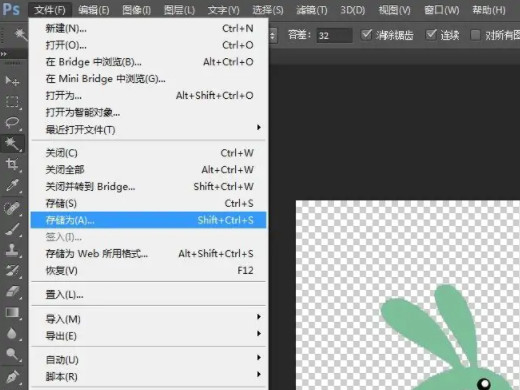Click the Magic Wand preset icon in options bar
520x390 pixels.
tap(21, 34)
